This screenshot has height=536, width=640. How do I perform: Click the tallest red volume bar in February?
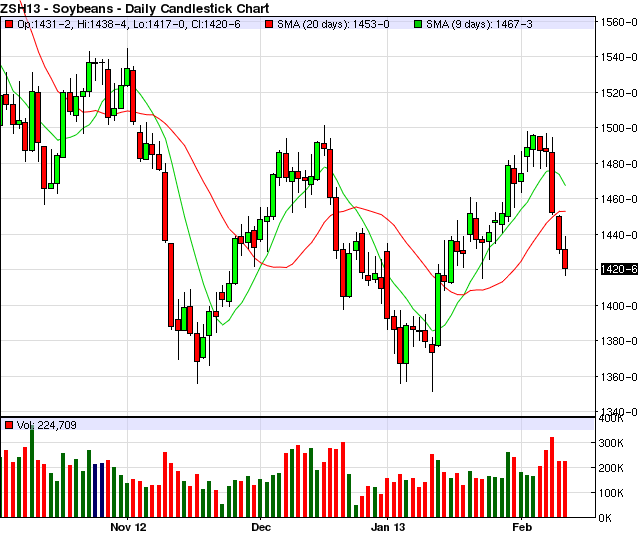(x=552, y=477)
